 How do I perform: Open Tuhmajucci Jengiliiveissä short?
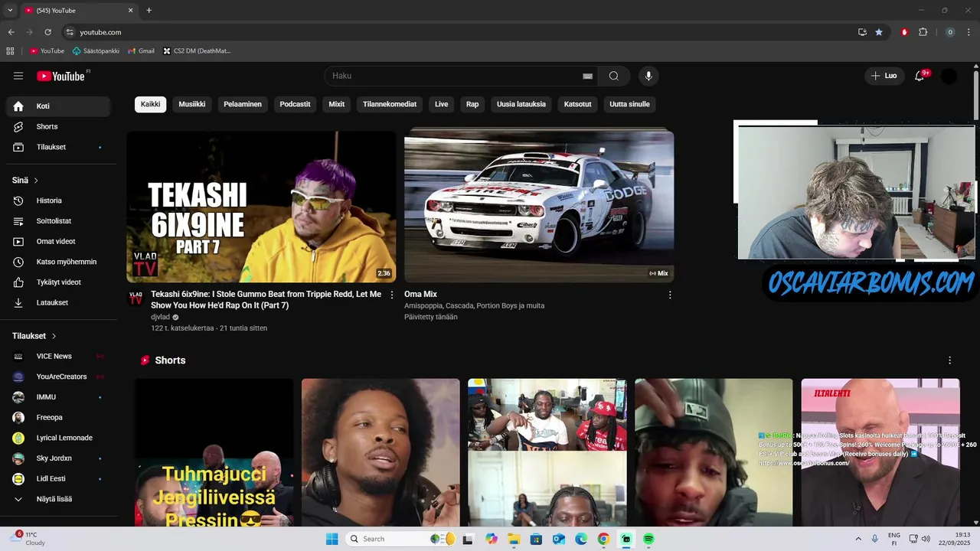pyautogui.click(x=214, y=452)
